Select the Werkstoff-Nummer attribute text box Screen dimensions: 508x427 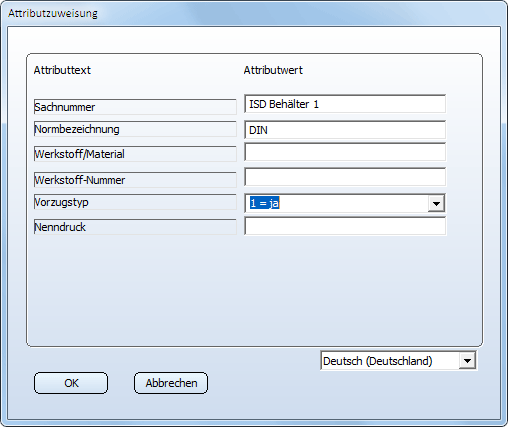click(x=135, y=180)
